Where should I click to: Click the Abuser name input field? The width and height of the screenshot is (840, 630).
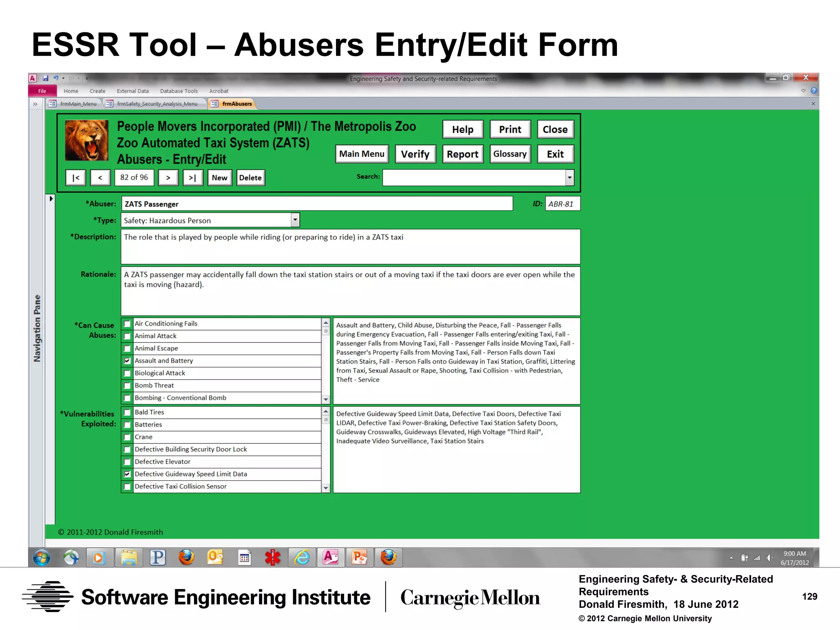[x=317, y=204]
